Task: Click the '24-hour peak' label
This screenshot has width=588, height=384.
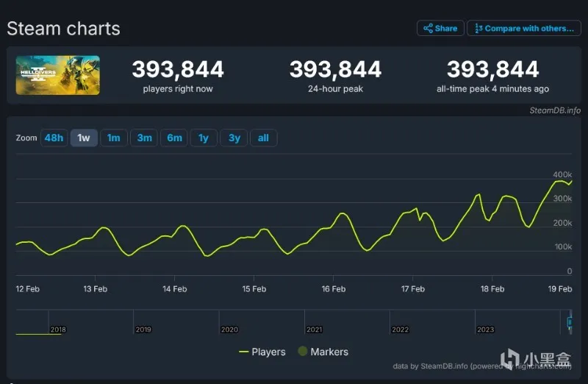Action: [x=335, y=89]
